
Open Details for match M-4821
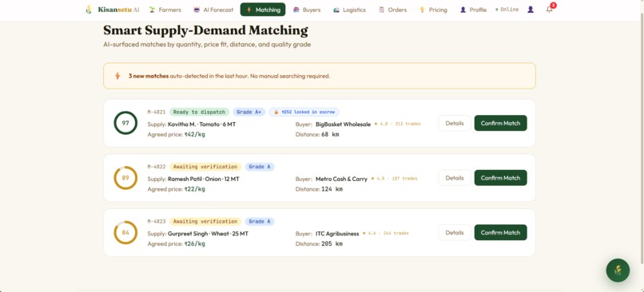(455, 123)
